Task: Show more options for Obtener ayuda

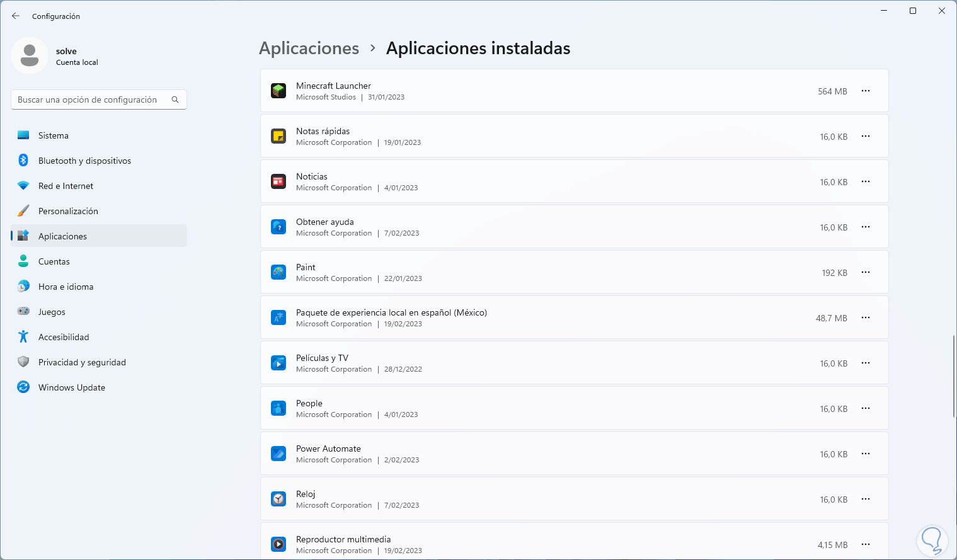Action: tap(866, 227)
